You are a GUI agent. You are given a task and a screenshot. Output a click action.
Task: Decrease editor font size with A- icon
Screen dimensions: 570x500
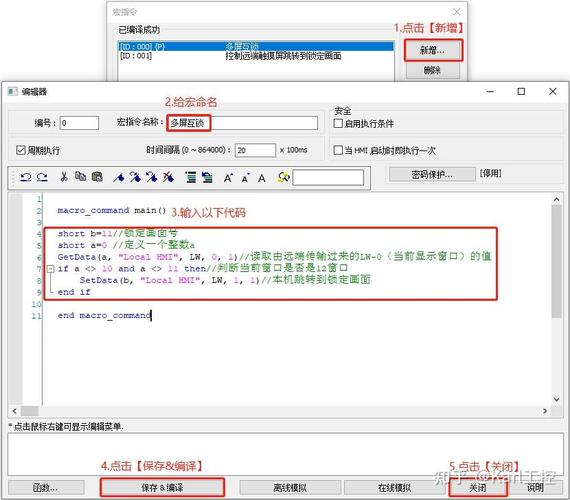coord(245,178)
